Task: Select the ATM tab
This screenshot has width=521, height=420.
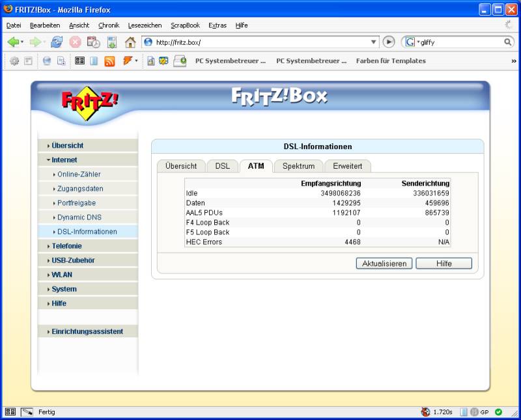Action: (x=256, y=166)
